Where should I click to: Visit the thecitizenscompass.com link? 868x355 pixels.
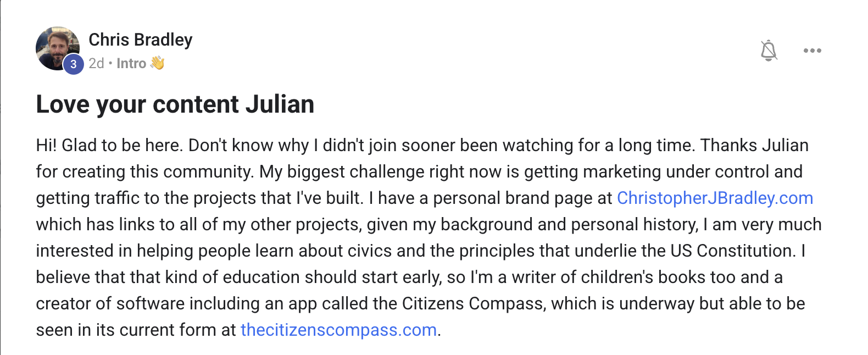(338, 330)
